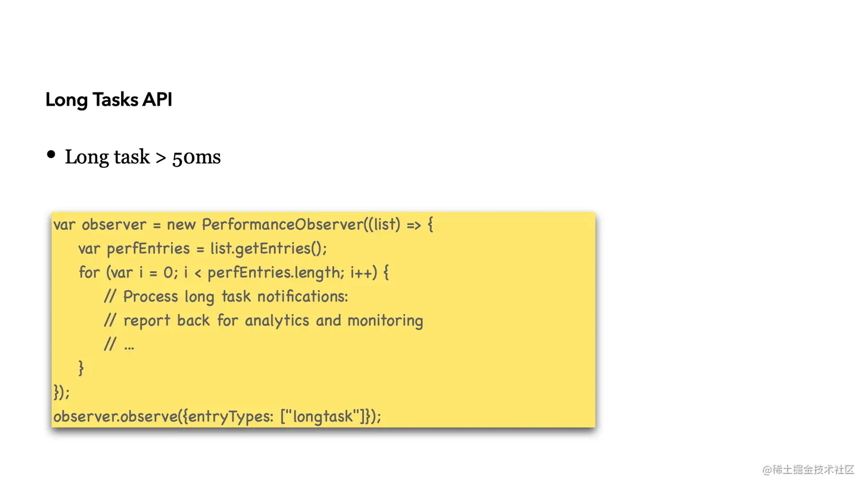Click 'i++' in the for loop
The height and width of the screenshot is (489, 868).
click(x=364, y=272)
